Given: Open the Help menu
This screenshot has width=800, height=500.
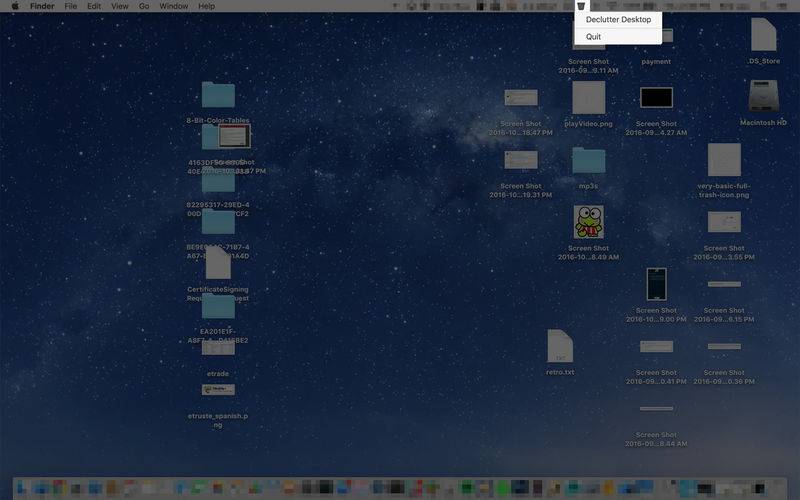Looking at the screenshot, I should pos(206,6).
